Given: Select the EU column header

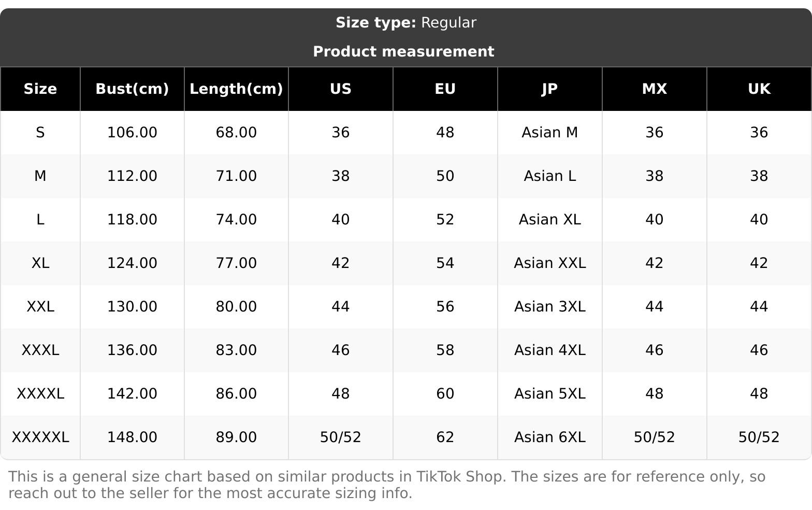Looking at the screenshot, I should pos(445,89).
